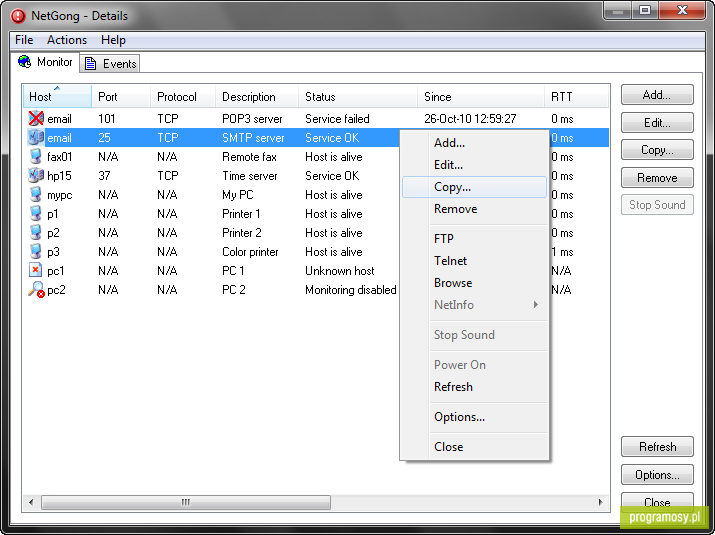The height and width of the screenshot is (535, 715).
Task: Open the Actions menu
Action: pos(67,40)
